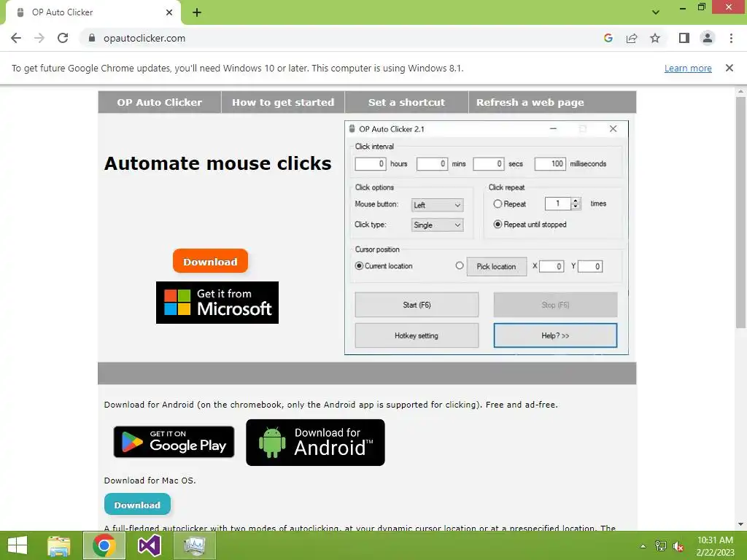Open the How to get started page
The width and height of the screenshot is (747, 560).
click(283, 102)
